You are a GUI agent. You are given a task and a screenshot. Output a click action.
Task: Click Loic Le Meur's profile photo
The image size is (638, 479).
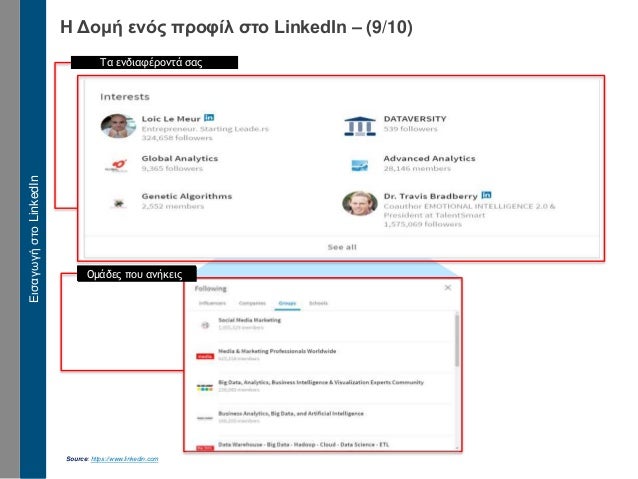(118, 126)
